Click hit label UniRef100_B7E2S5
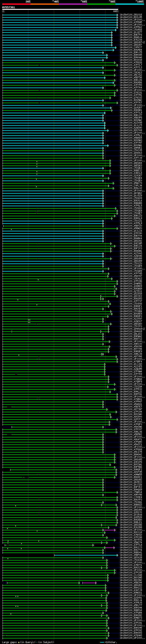The image size is (146, 644). pyautogui.click(x=131, y=40)
